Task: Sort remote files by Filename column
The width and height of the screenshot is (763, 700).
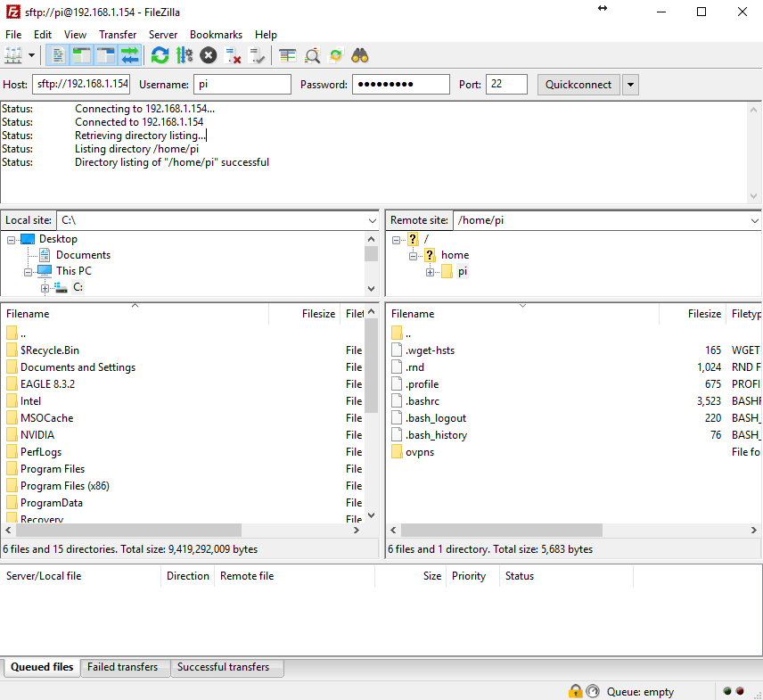Action: (522, 314)
